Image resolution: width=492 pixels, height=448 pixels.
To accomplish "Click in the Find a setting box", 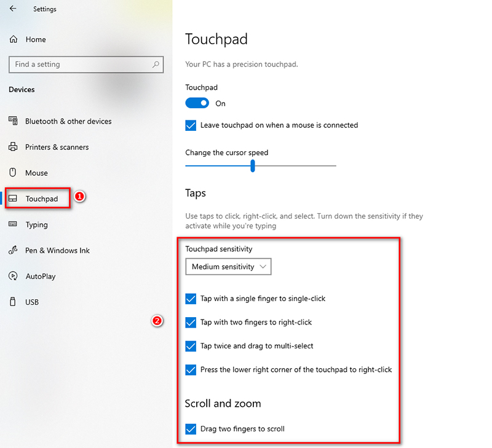I will (x=86, y=65).
